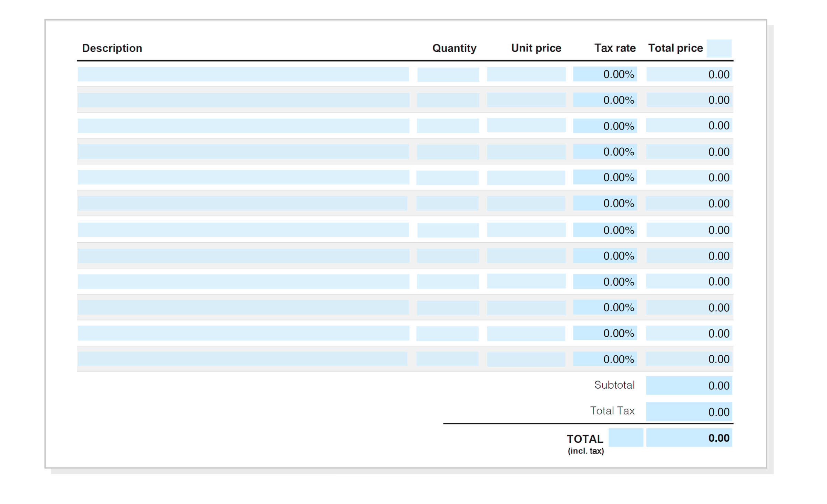Click the first row Quantity field
This screenshot has height=504, width=827.
448,74
